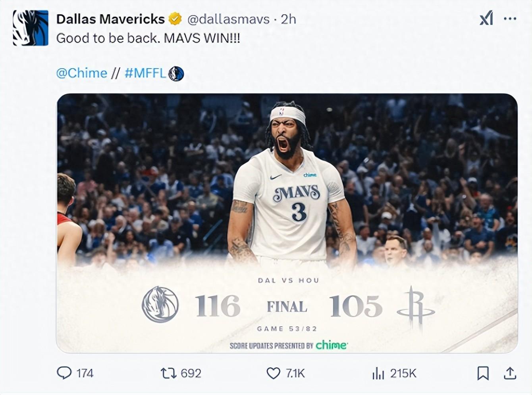Repost this tweet with the retweet icon

pyautogui.click(x=168, y=373)
